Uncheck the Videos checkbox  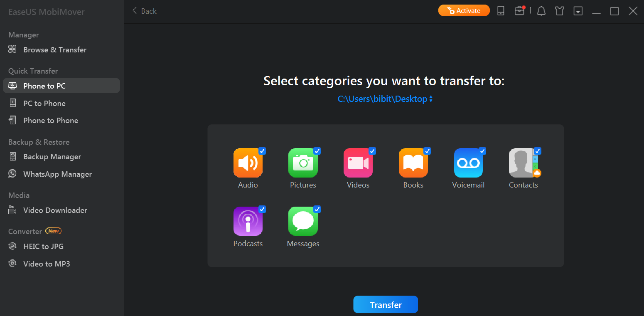(372, 151)
